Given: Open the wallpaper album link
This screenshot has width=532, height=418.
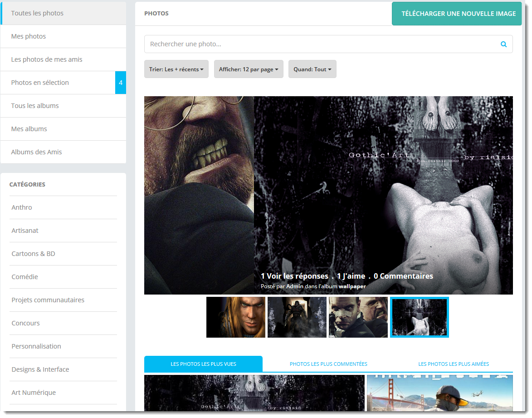Looking at the screenshot, I should (x=352, y=286).
